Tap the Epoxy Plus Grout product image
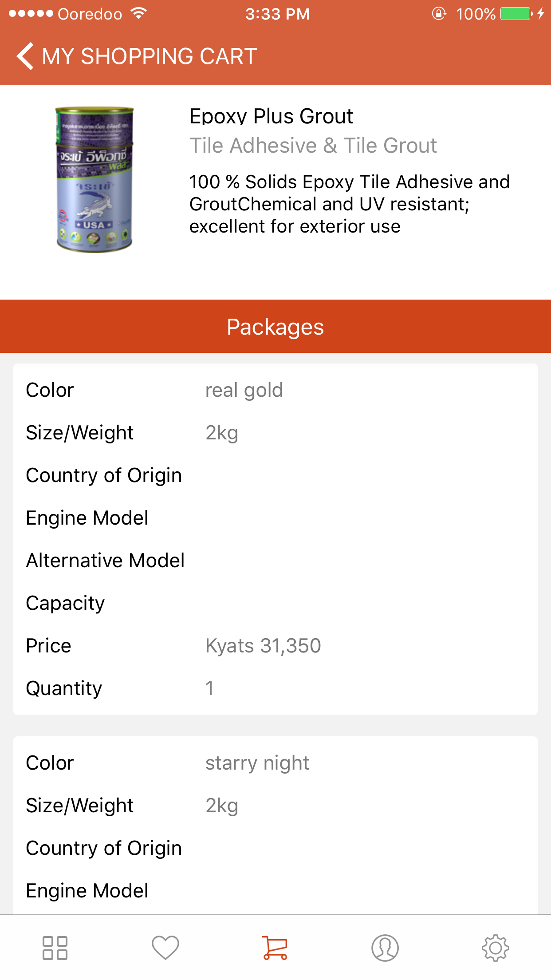This screenshot has height=980, width=551. (x=94, y=180)
